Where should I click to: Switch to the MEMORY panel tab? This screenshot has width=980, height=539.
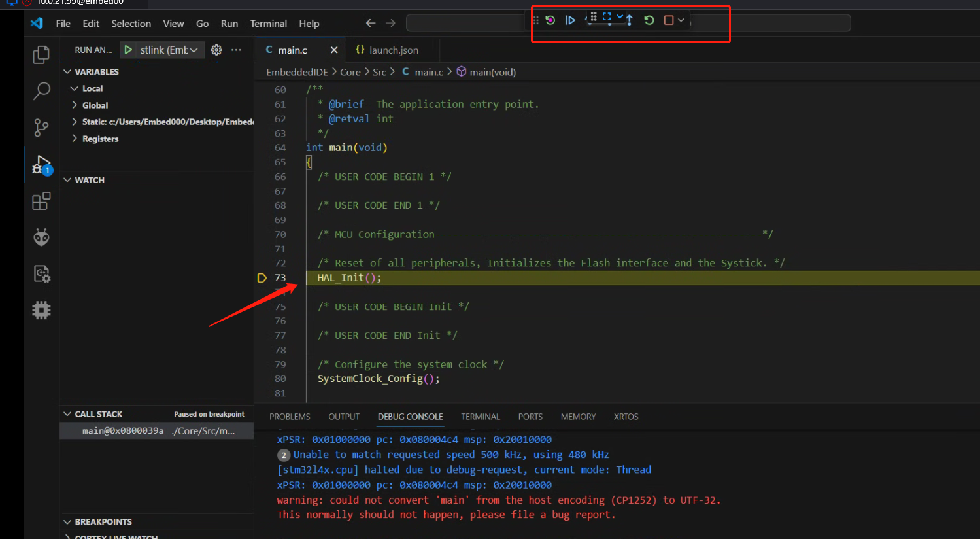578,417
